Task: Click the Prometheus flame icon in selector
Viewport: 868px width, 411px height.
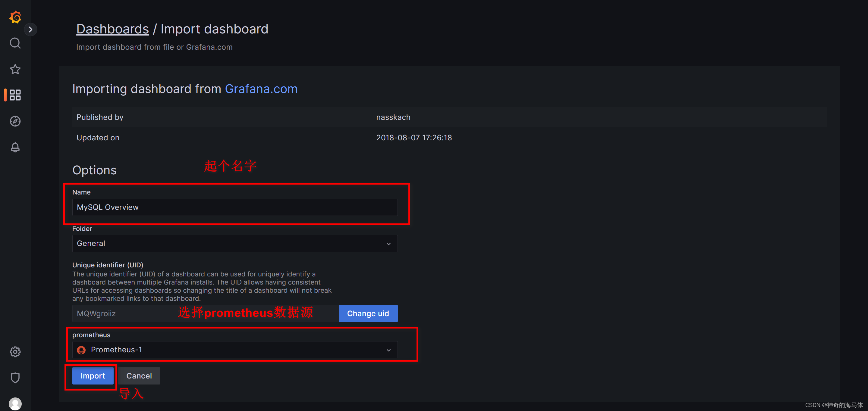Action: click(81, 350)
